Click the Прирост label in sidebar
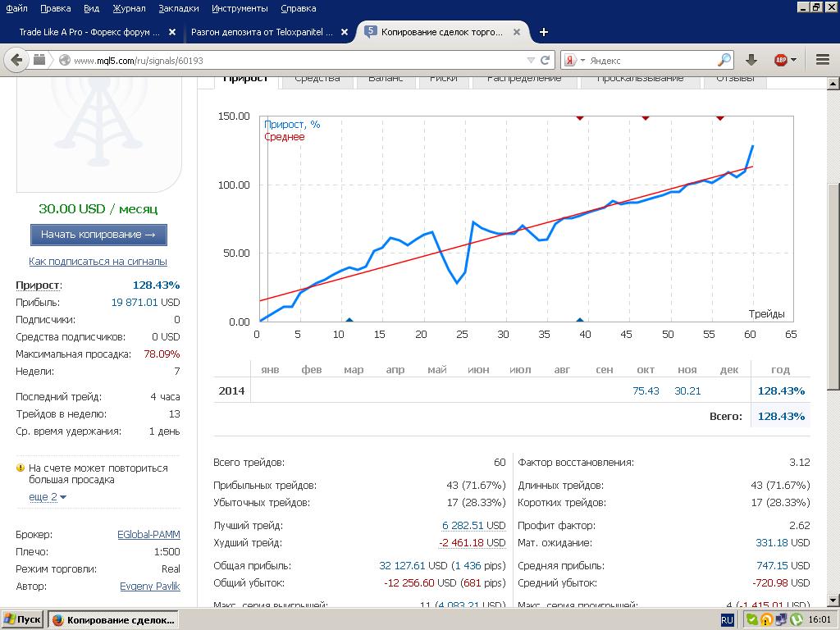Image resolution: width=840 pixels, height=630 pixels. click(39, 285)
